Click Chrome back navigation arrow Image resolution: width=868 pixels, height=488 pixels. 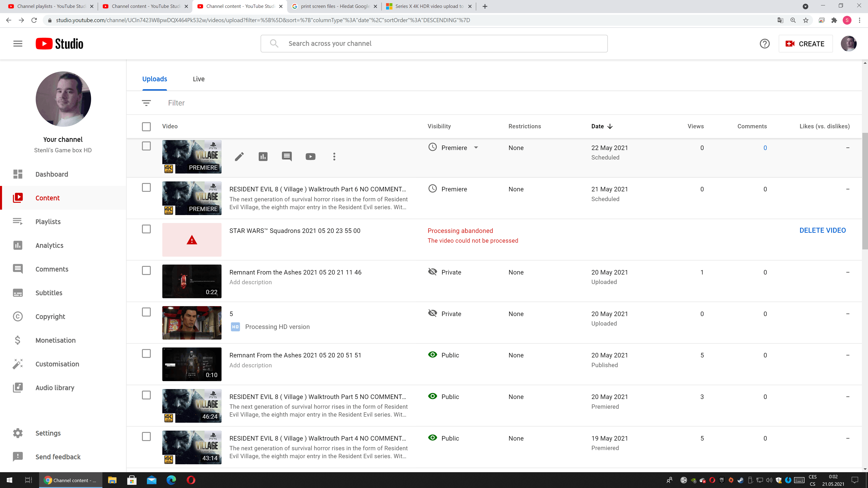(8, 20)
